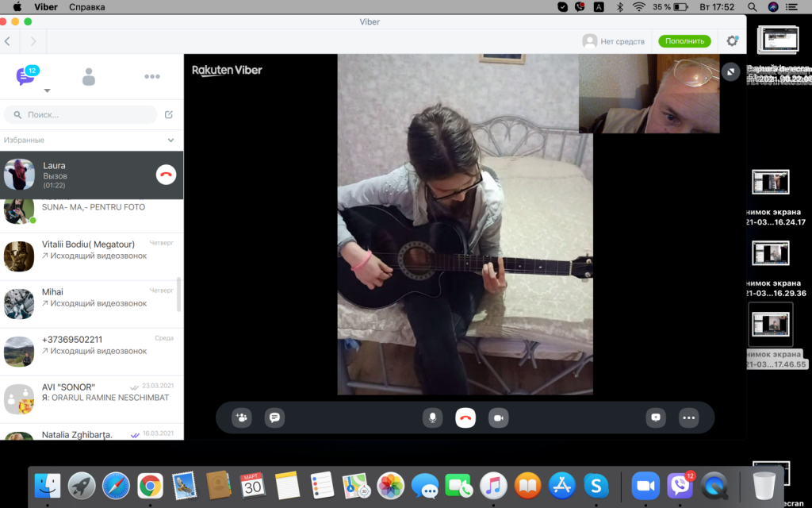
Task: End the call with red hang-up button
Action: 465,418
